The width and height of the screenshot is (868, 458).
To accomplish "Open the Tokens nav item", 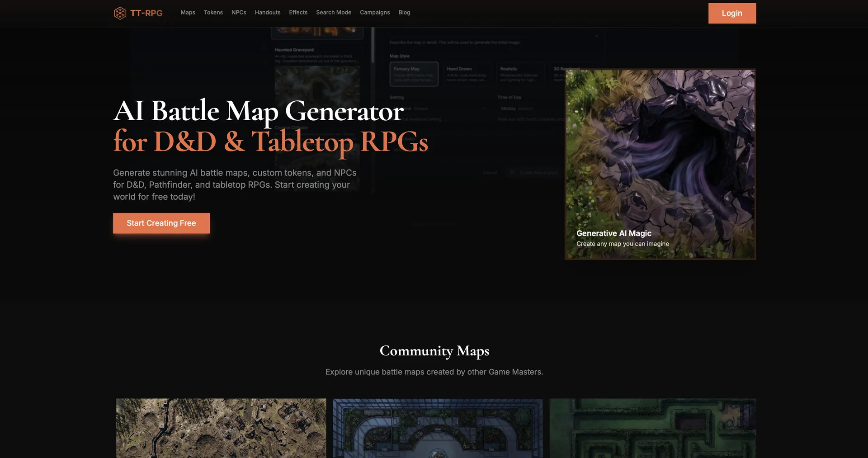I will point(213,13).
